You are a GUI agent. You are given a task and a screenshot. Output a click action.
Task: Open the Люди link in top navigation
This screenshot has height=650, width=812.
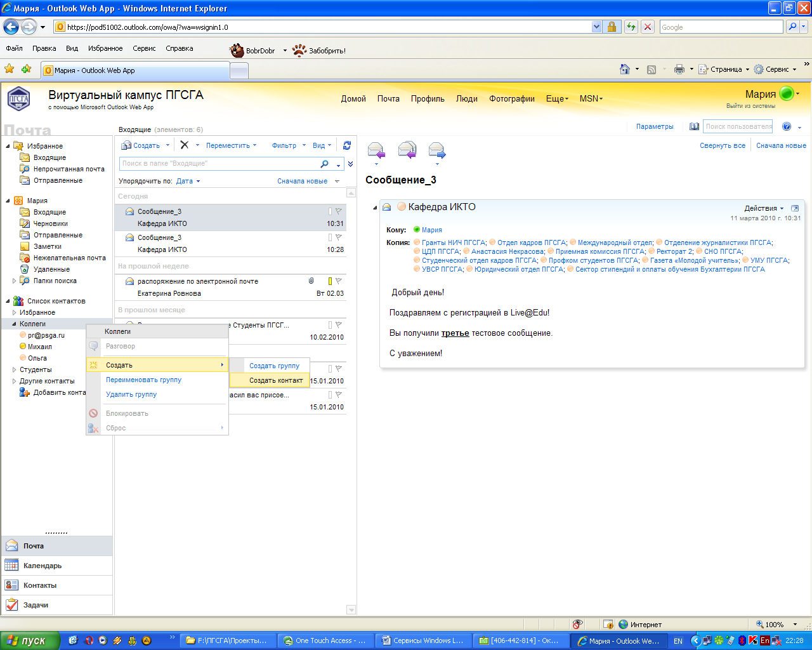tap(467, 98)
